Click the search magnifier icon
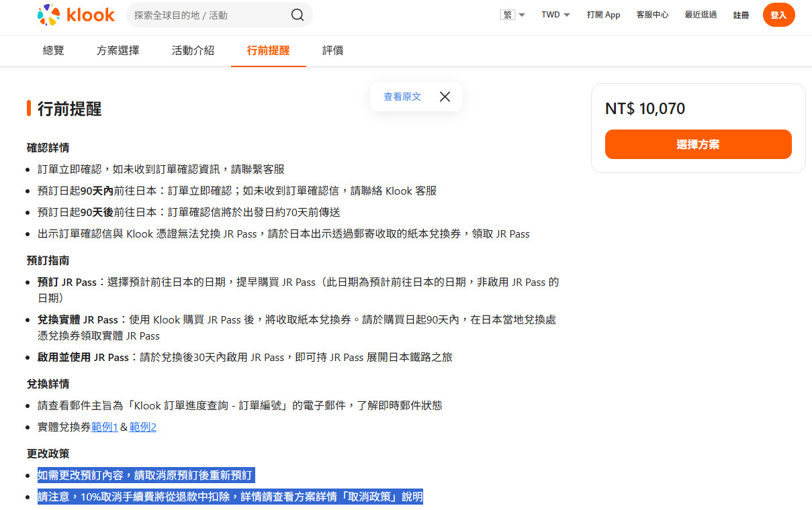The width and height of the screenshot is (812, 510). pyautogui.click(x=298, y=14)
